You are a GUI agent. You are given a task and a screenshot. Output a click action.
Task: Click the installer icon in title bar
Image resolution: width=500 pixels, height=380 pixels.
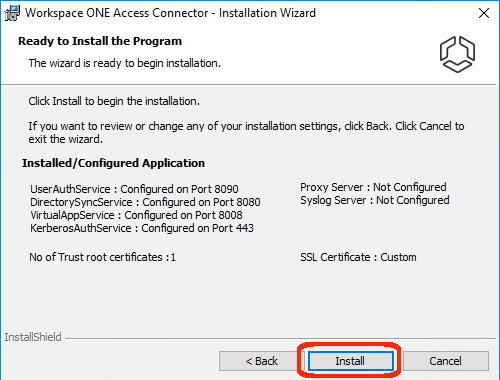click(x=12, y=13)
